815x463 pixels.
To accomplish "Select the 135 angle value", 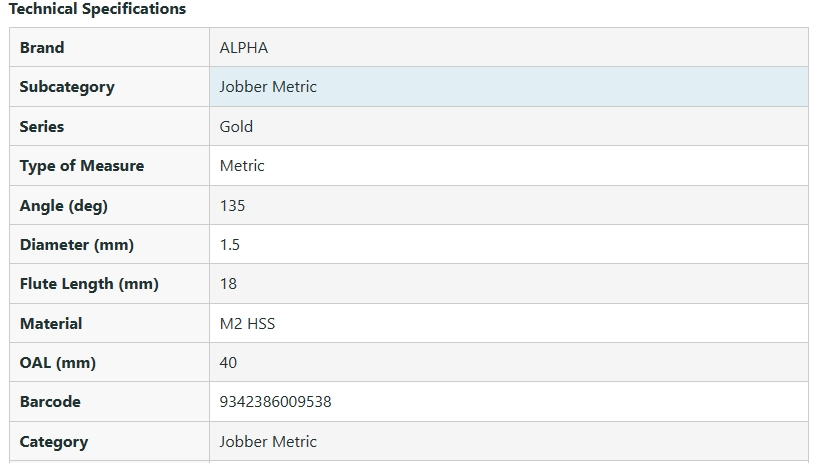I will tap(232, 206).
